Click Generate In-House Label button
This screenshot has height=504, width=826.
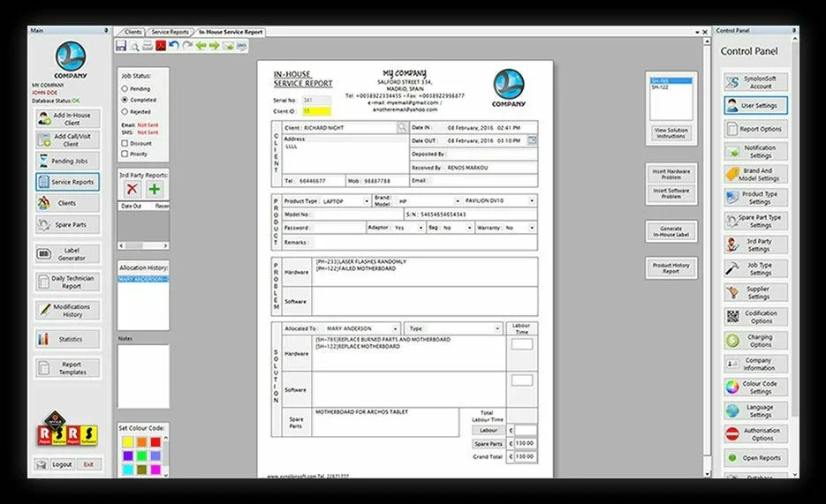(x=671, y=231)
